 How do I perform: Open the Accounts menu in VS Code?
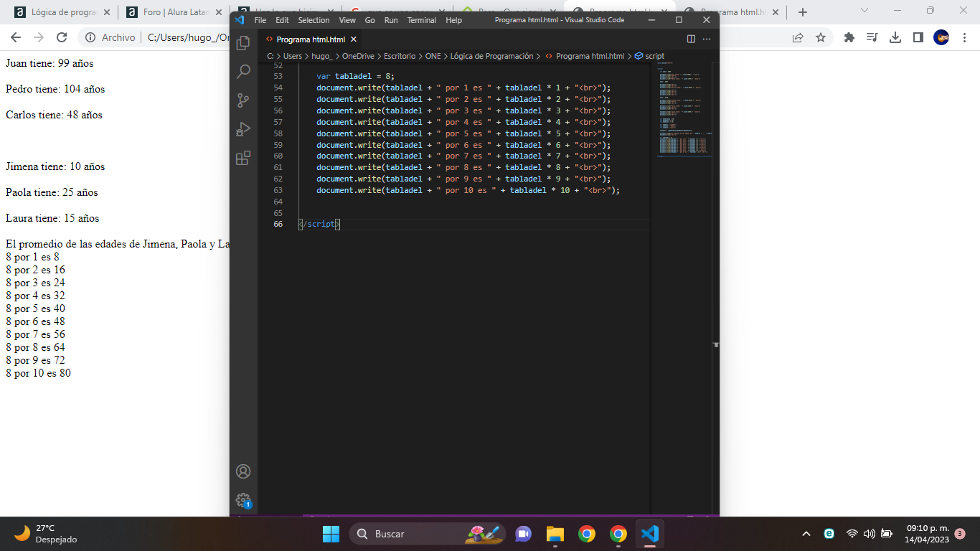click(243, 471)
